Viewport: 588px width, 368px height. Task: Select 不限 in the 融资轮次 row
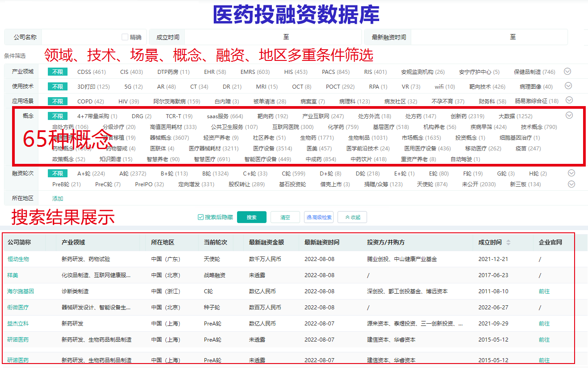click(x=57, y=173)
